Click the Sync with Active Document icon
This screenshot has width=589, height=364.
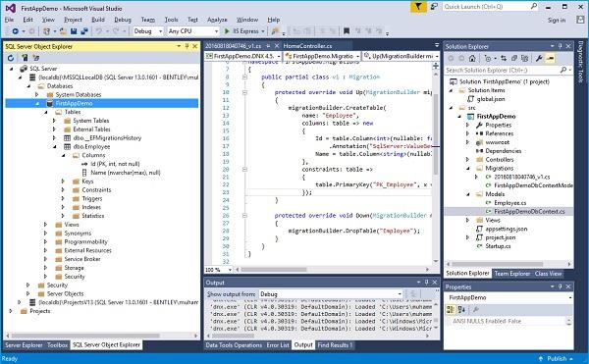tap(504, 59)
